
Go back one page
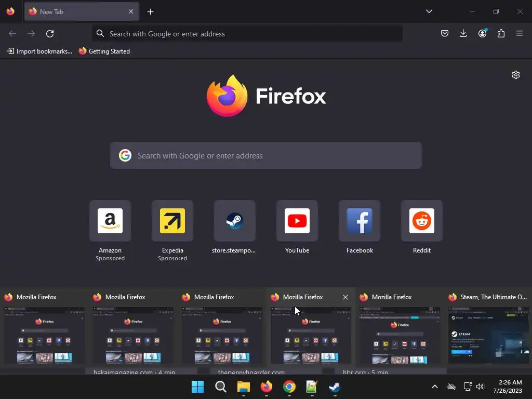(12, 34)
